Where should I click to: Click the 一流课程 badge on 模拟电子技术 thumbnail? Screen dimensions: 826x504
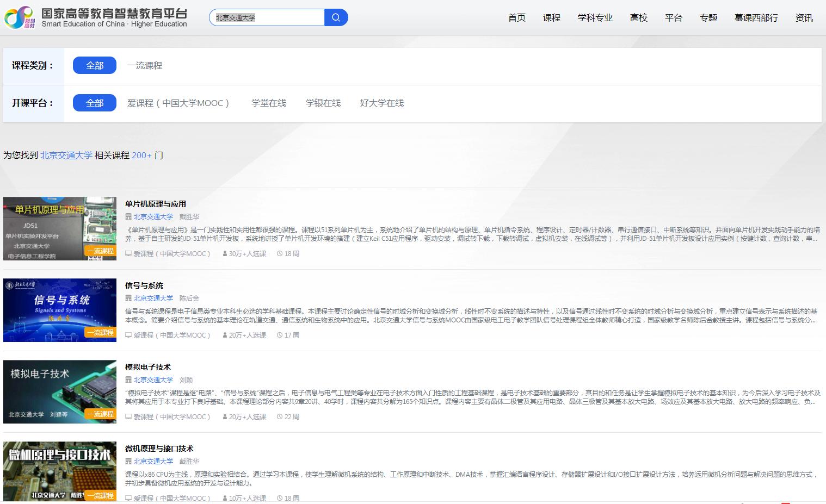pyautogui.click(x=100, y=414)
